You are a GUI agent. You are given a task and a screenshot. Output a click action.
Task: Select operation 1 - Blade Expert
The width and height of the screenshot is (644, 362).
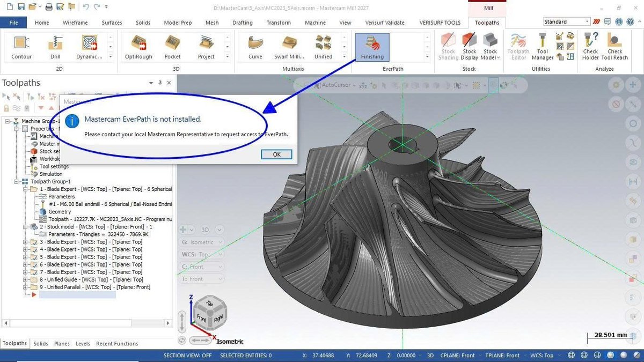pos(106,189)
